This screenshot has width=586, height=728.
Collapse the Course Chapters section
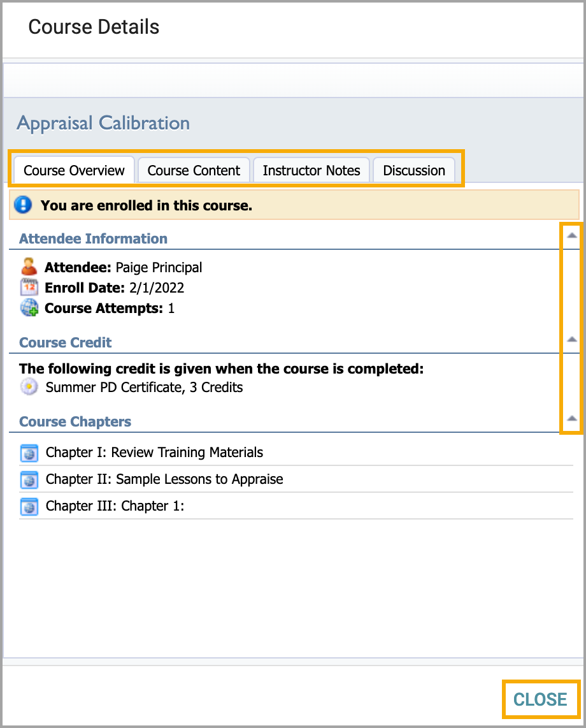571,418
